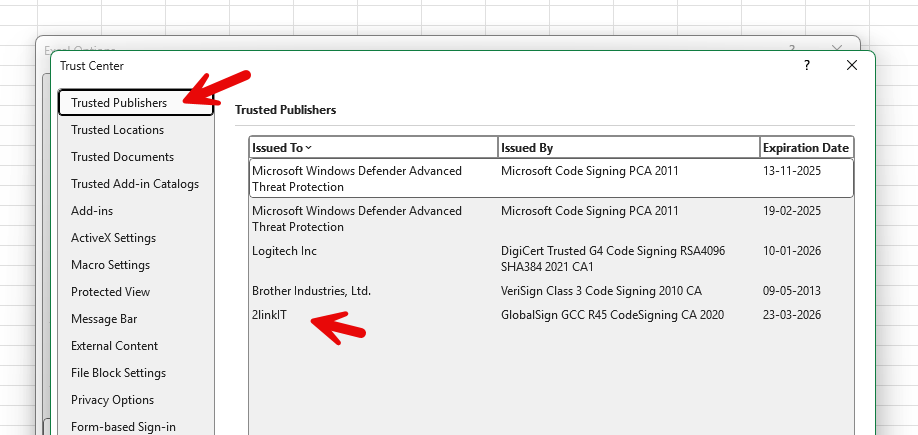Click the Issued To sort arrow
Screen dimensions: 918x435
(308, 148)
